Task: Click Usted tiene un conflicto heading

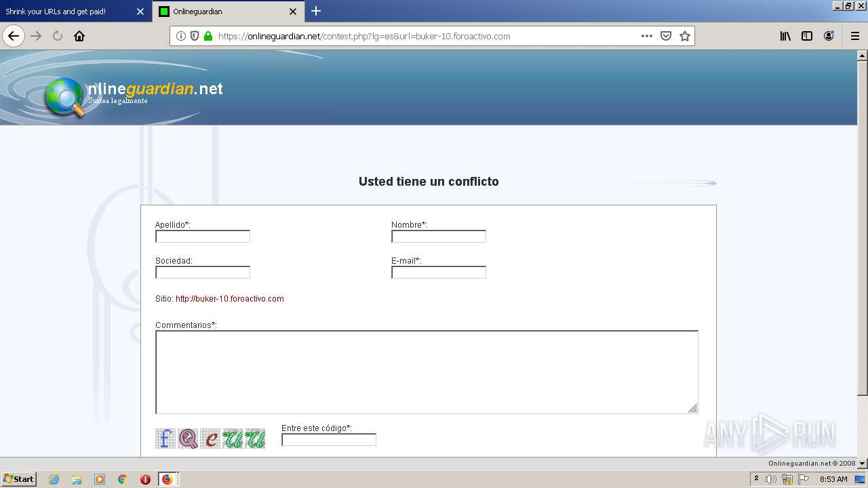Action: pos(429,182)
